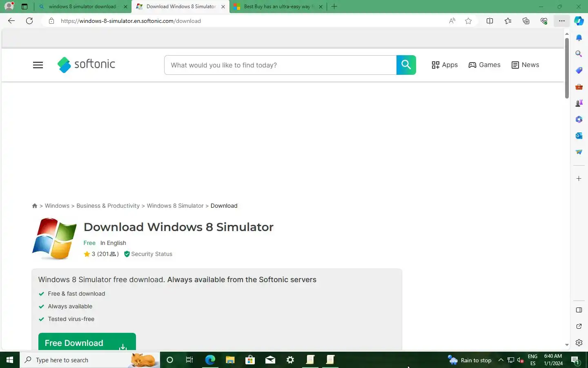Toggle split screen icon
The image size is (588, 368).
[490, 21]
